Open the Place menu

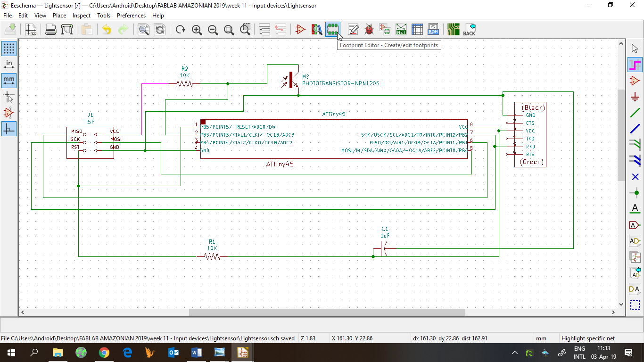[59, 16]
